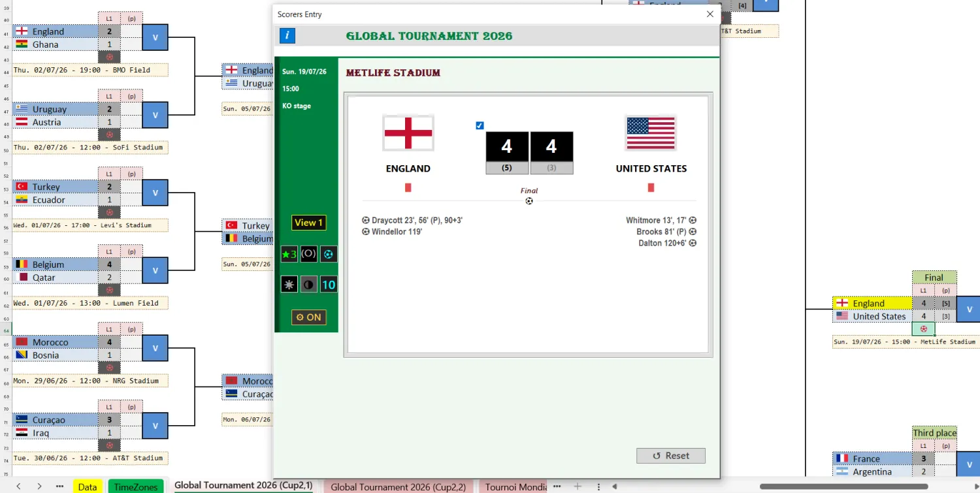Click United States' penalty score field (3)

(x=551, y=168)
